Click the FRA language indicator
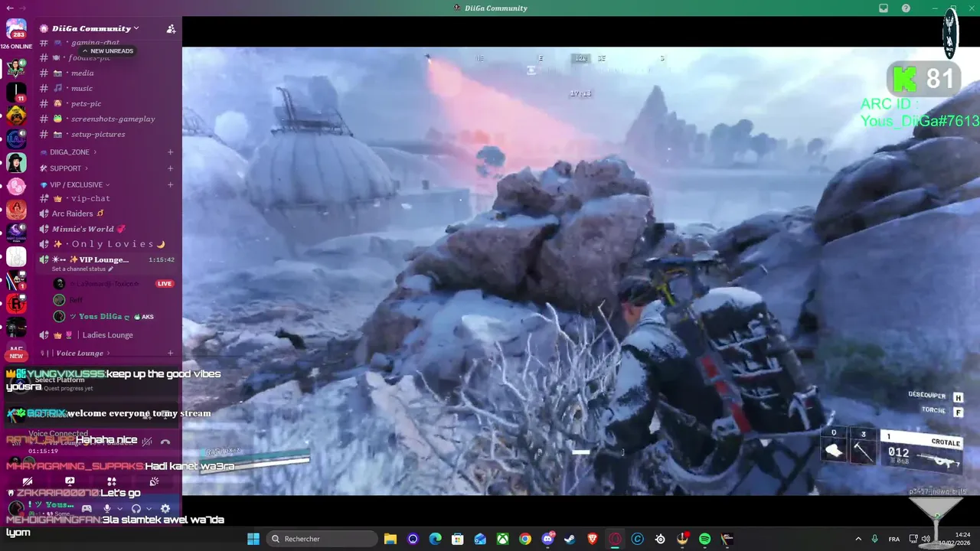Image resolution: width=980 pixels, height=551 pixels. tap(894, 539)
